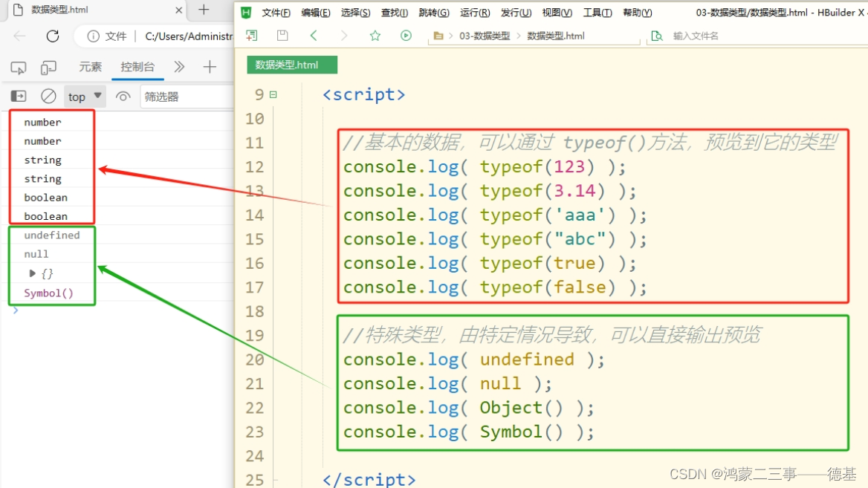Viewport: 868px width, 488px height.
Task: Reload the browser page
Action: click(x=53, y=36)
